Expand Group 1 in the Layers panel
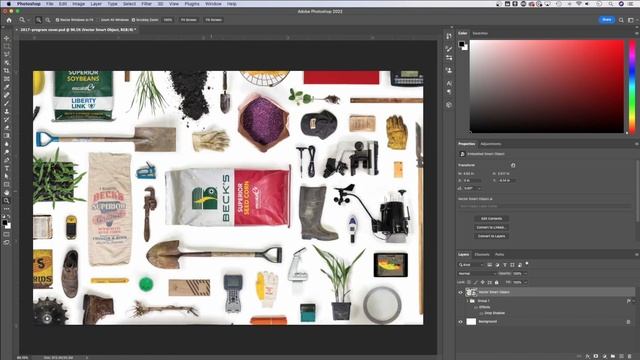Screen dimensions: 640x360 point(467,301)
